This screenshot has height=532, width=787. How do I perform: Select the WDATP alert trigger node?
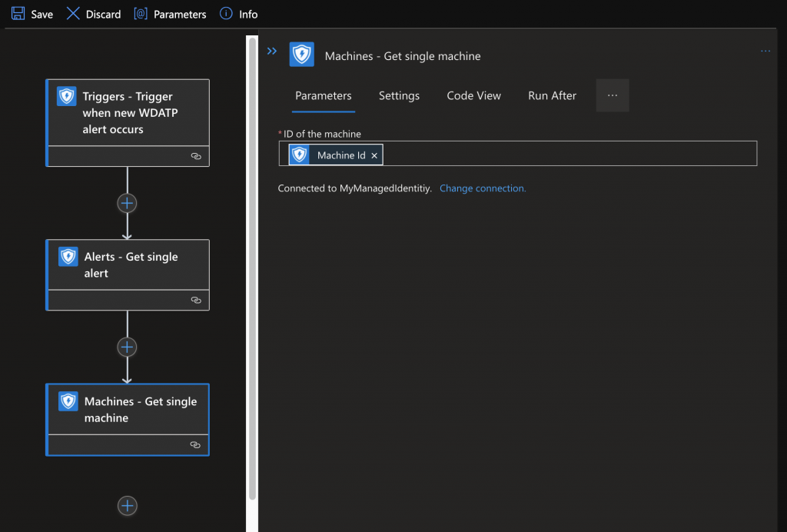[128, 113]
